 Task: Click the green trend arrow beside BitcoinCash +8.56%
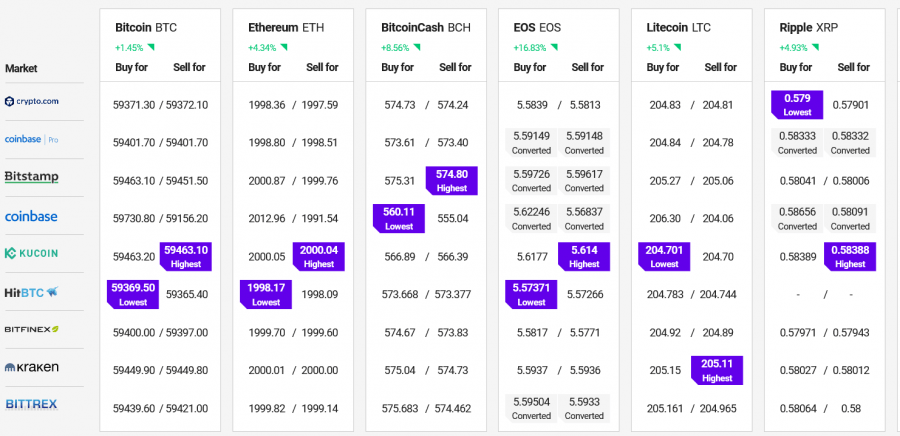tap(417, 47)
